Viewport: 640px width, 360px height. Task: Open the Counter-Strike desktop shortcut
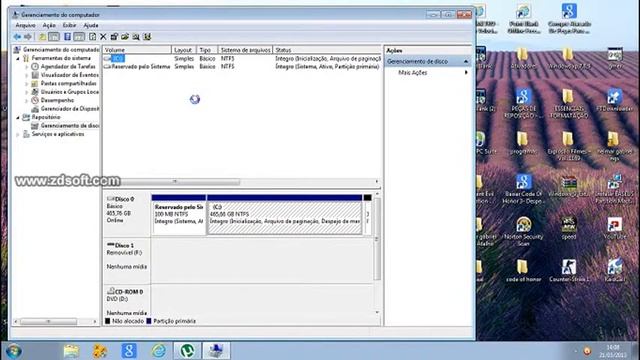click(x=569, y=271)
